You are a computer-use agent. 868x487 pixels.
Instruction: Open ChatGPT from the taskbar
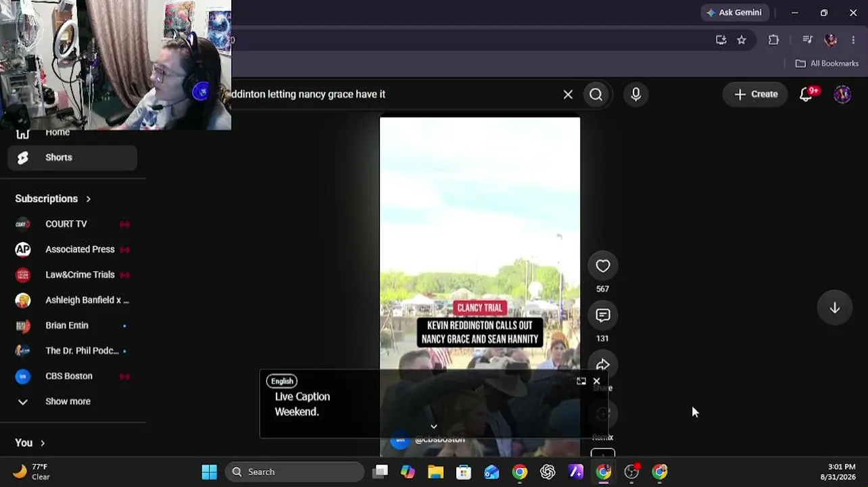[548, 472]
